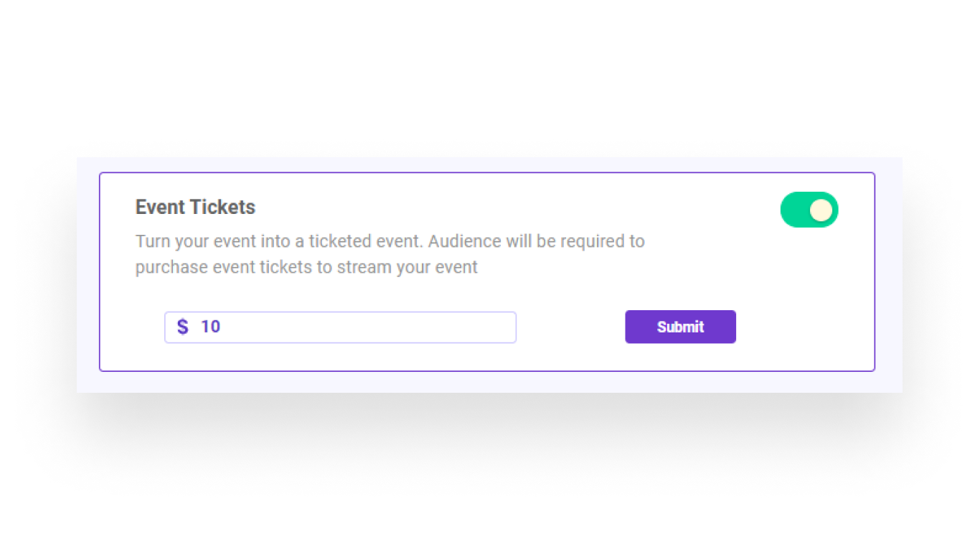Click the purple $ currency symbol
Viewport: 980px width, 550px height.
click(182, 327)
